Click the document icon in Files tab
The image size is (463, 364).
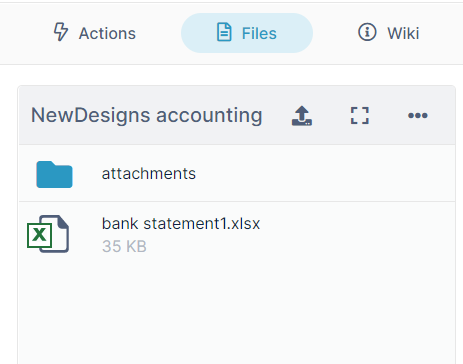[x=224, y=32]
